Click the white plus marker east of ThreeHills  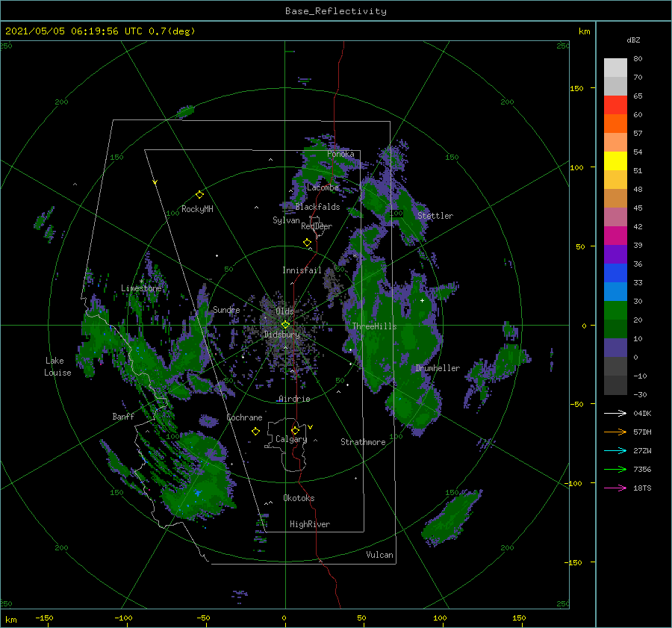(422, 300)
